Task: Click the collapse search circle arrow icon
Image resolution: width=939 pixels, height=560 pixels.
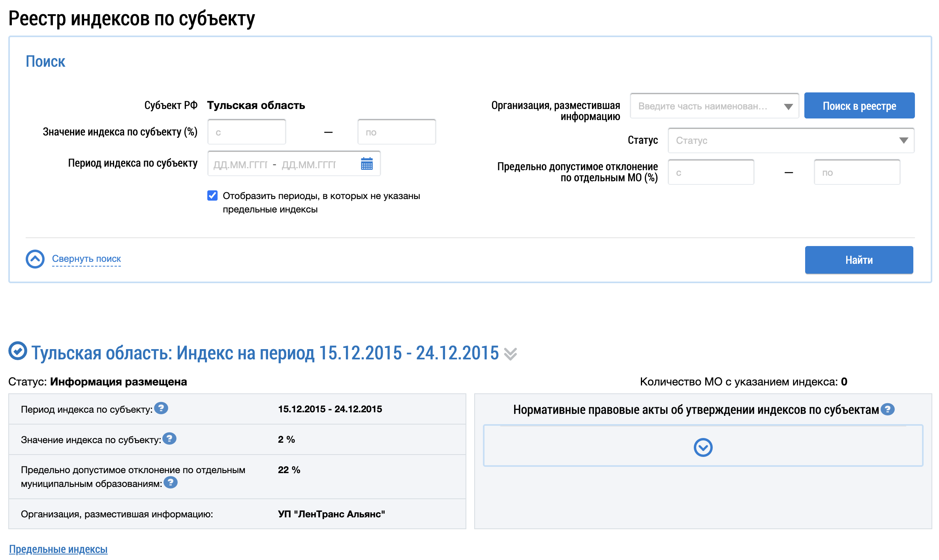Action: coord(35,259)
